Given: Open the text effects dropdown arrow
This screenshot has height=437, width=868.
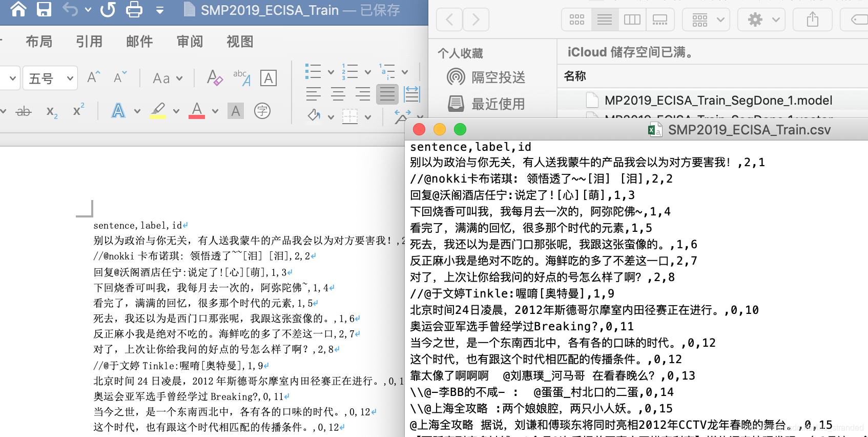Looking at the screenshot, I should click(x=137, y=111).
